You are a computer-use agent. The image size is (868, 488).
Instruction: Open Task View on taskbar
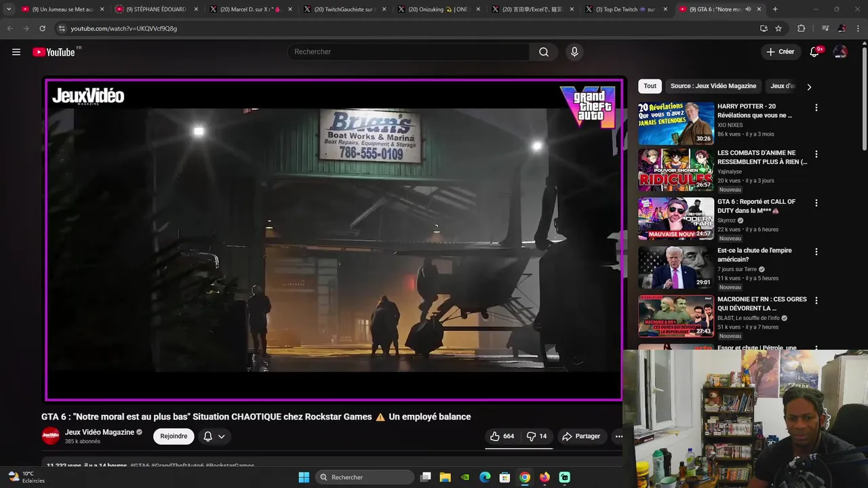(x=425, y=477)
